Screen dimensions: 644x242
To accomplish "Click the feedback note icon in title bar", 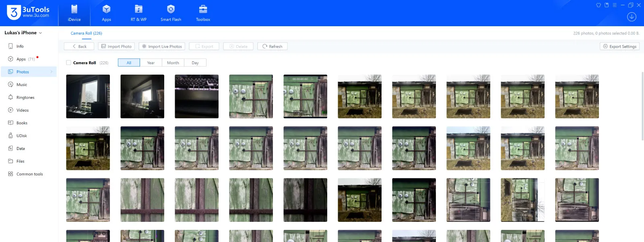I will [607, 5].
